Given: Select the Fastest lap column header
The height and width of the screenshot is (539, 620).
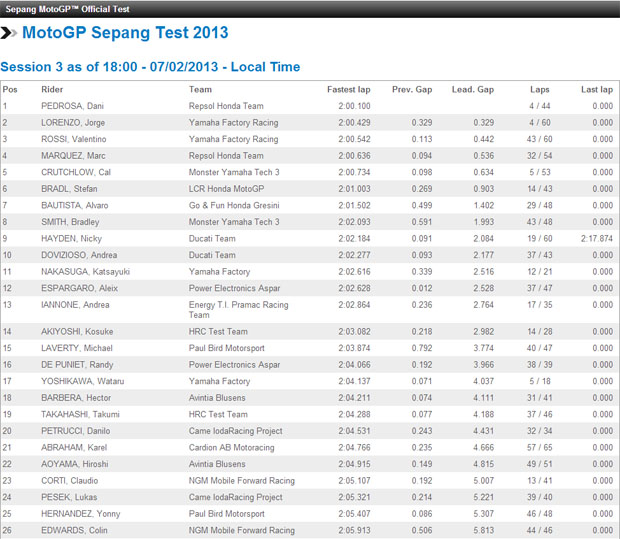Looking at the screenshot, I should pyautogui.click(x=348, y=90).
